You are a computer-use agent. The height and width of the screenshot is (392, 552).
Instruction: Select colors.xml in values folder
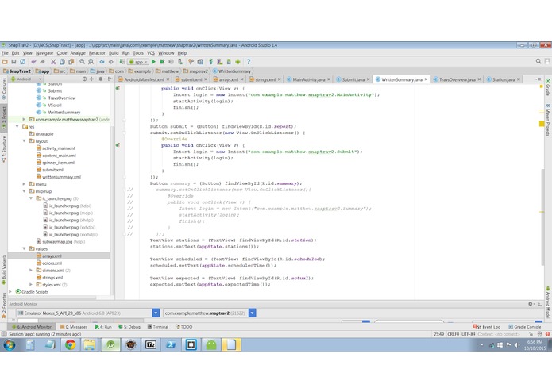49,263
